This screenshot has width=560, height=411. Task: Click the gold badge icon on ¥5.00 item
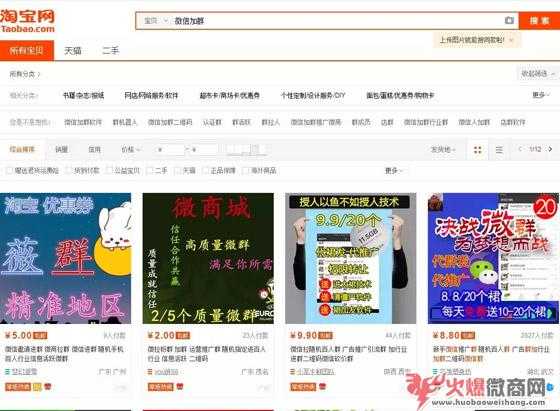click(37, 386)
